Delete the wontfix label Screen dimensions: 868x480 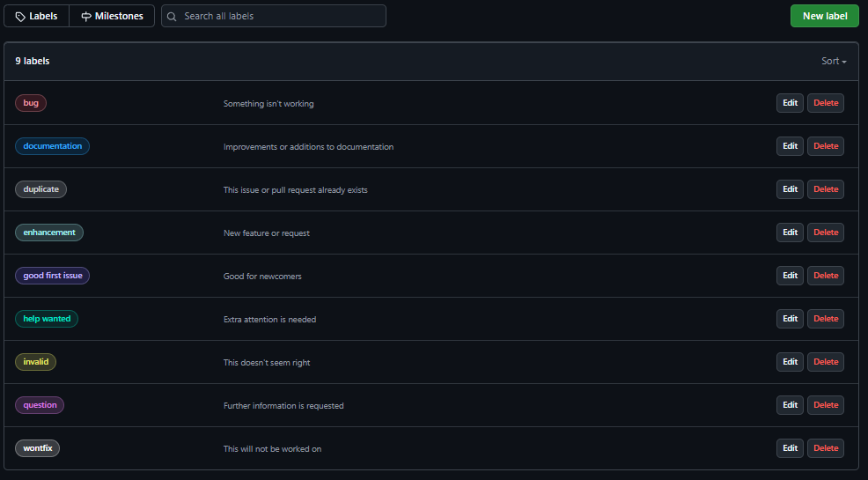click(826, 448)
